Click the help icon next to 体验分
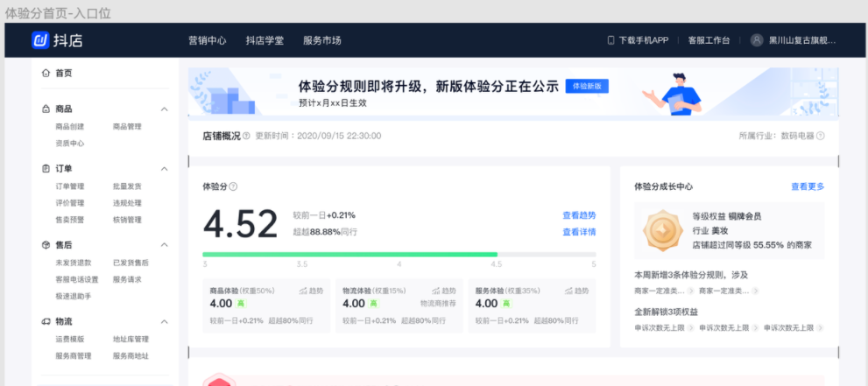This screenshot has width=868, height=386. click(233, 187)
